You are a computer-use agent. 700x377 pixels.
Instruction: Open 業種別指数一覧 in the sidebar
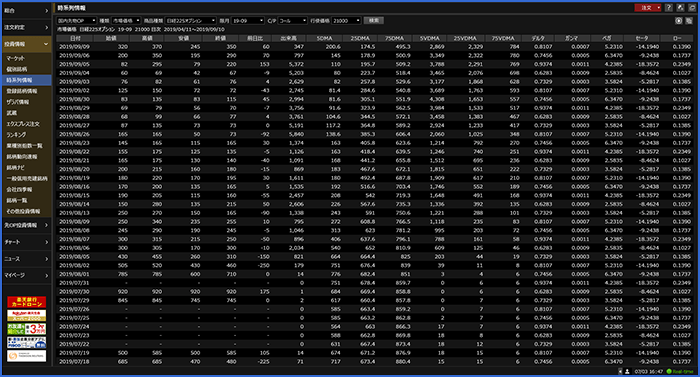coord(26,146)
